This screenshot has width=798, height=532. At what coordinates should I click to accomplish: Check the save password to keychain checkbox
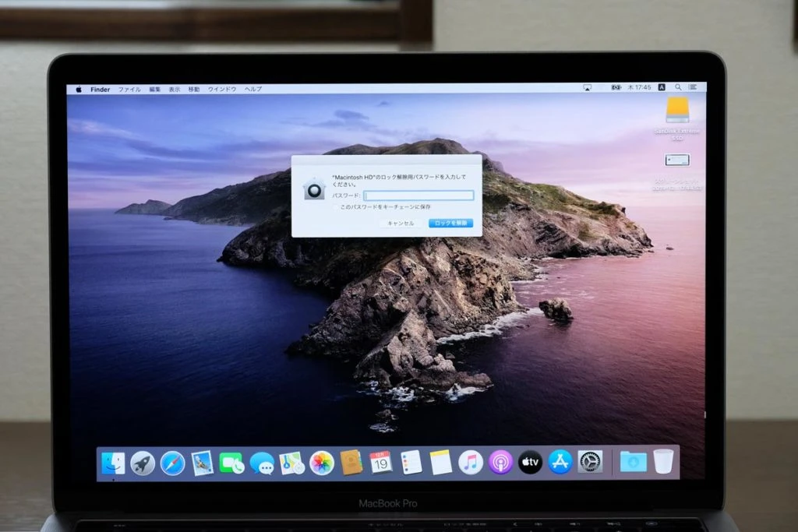point(336,207)
